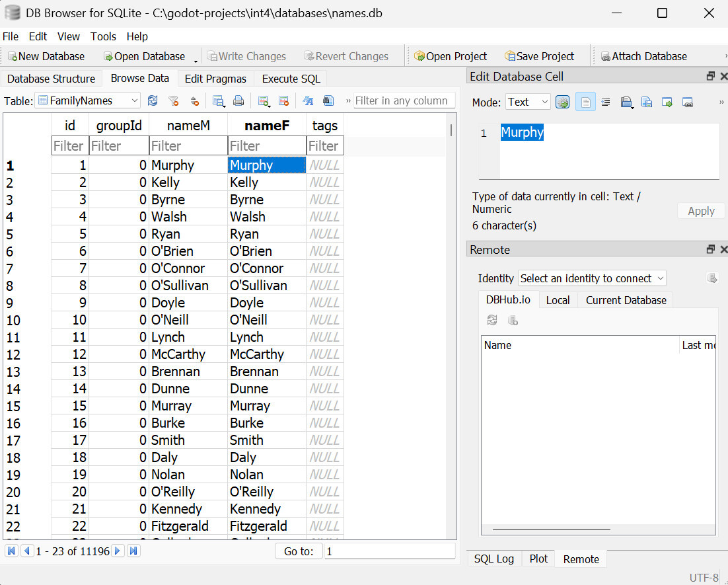Open the Tools menu
Viewport: 728px width, 585px height.
point(103,36)
